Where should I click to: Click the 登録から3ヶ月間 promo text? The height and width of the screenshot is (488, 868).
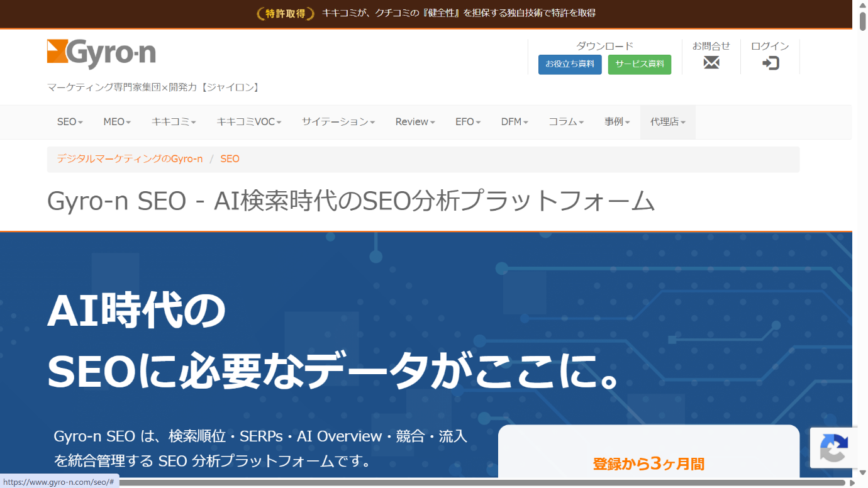[x=648, y=464]
